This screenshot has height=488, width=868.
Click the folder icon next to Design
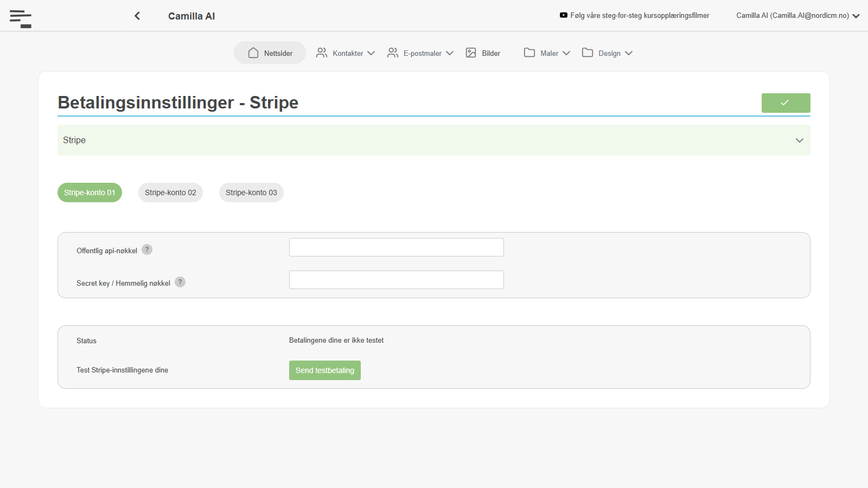coord(588,53)
